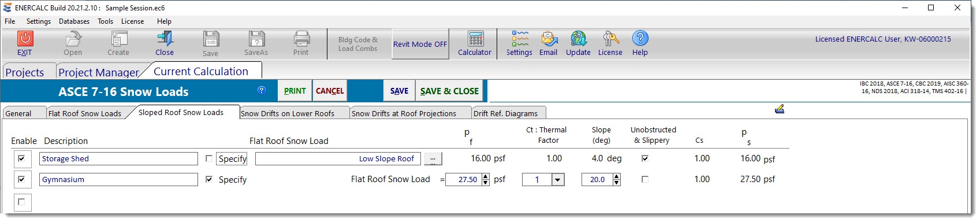
Task: Open the License keys icon
Action: coord(610,39)
